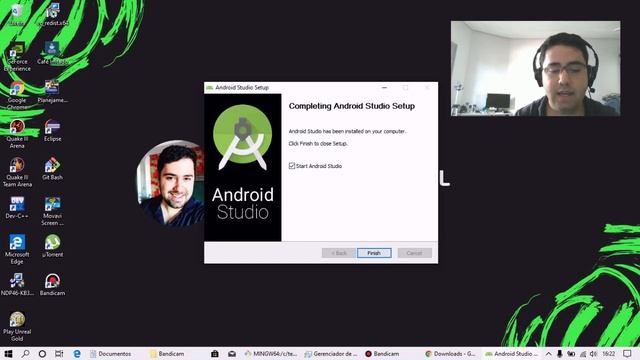Open Git Bash desktop shortcut
640x360 pixels.
click(52, 169)
